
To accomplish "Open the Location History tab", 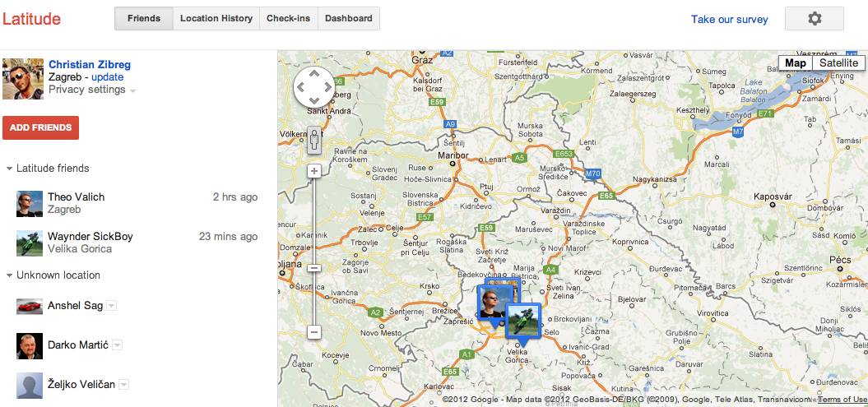I will pyautogui.click(x=216, y=18).
